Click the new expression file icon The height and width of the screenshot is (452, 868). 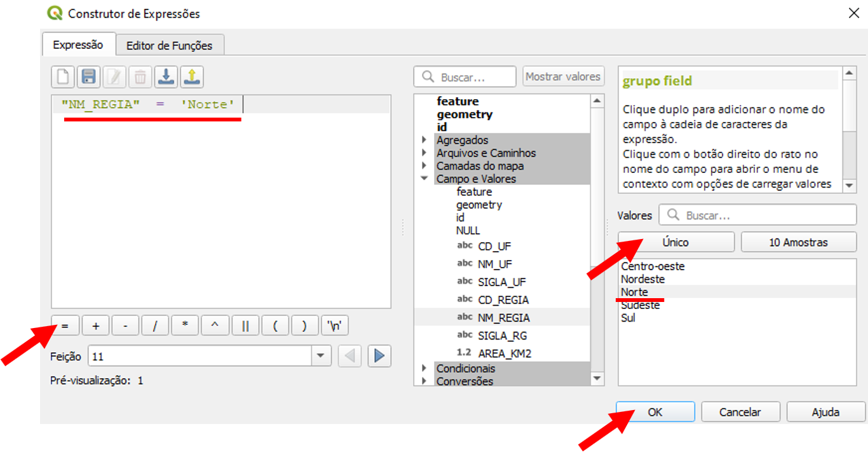point(63,77)
